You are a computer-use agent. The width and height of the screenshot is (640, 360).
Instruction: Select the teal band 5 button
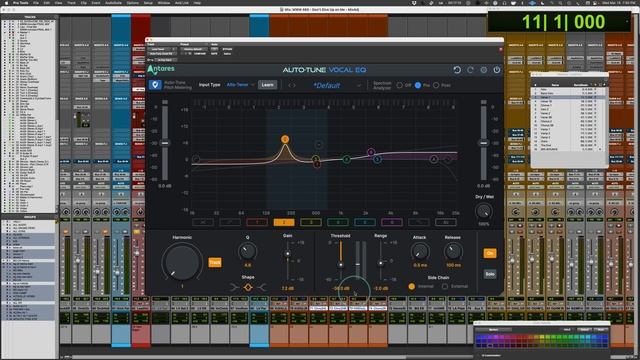click(364, 222)
